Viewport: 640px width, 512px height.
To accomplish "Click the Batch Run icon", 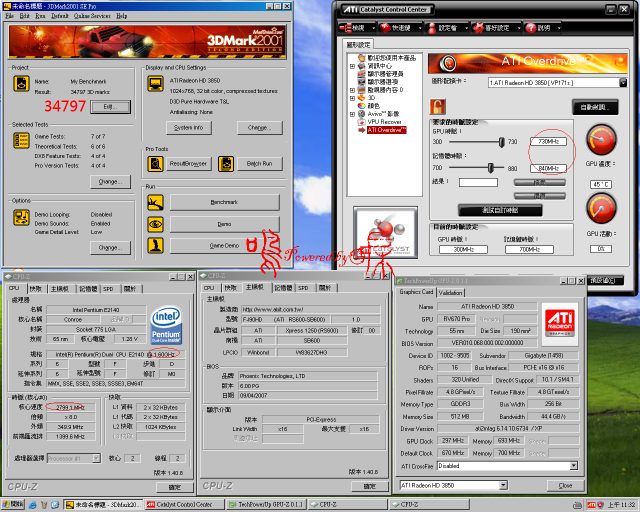I will click(226, 164).
